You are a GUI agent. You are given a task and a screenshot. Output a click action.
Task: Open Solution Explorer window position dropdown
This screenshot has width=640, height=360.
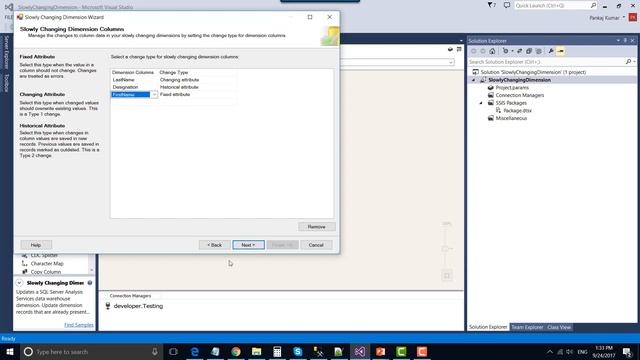pyautogui.click(x=618, y=40)
